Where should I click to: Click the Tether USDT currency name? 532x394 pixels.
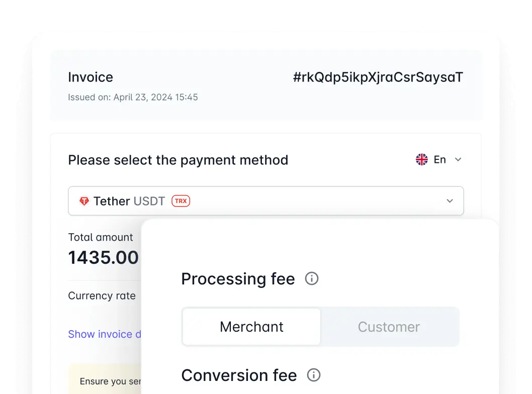[129, 201]
